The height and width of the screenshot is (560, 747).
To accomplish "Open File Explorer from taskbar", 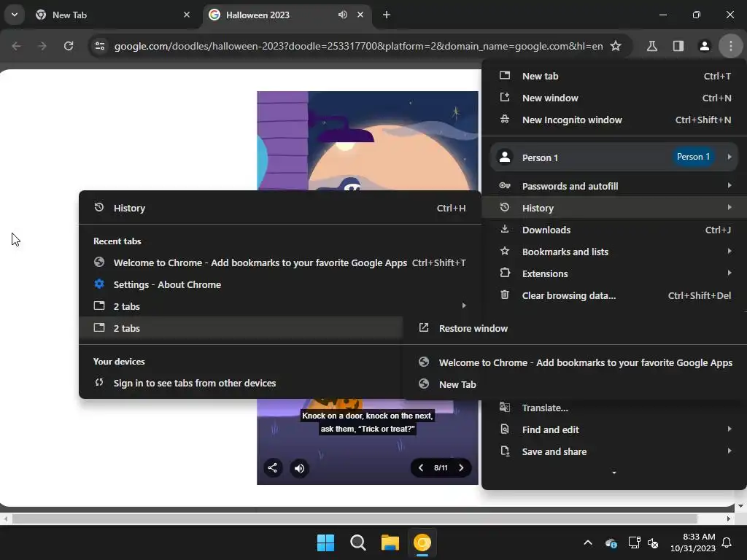I will [390, 542].
